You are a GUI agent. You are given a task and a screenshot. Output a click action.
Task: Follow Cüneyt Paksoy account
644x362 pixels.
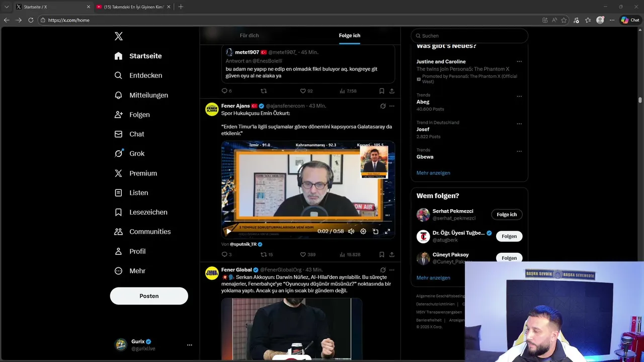click(x=509, y=258)
